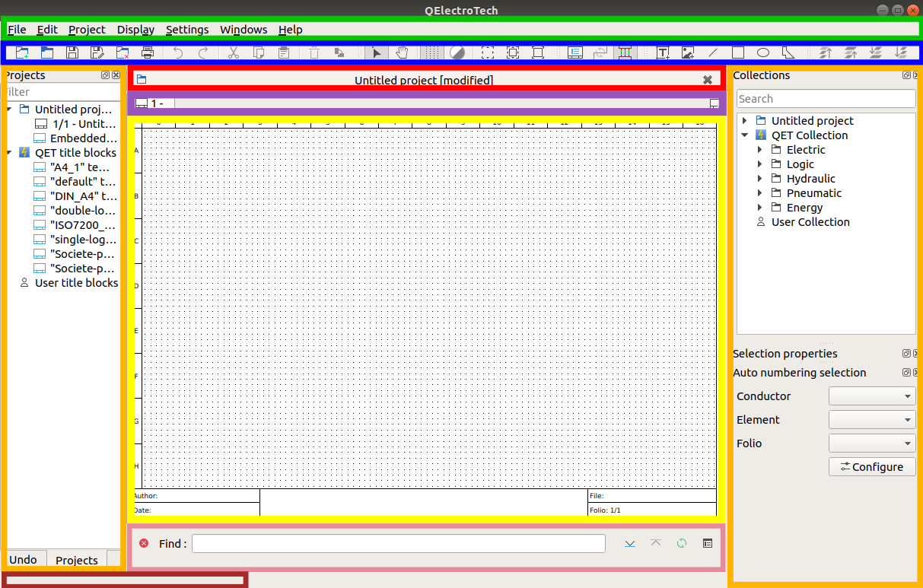Click the Find text field

(398, 543)
